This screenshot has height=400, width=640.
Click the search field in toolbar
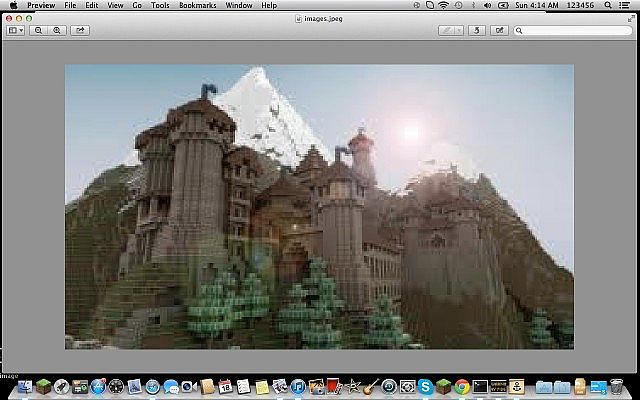(x=574, y=31)
